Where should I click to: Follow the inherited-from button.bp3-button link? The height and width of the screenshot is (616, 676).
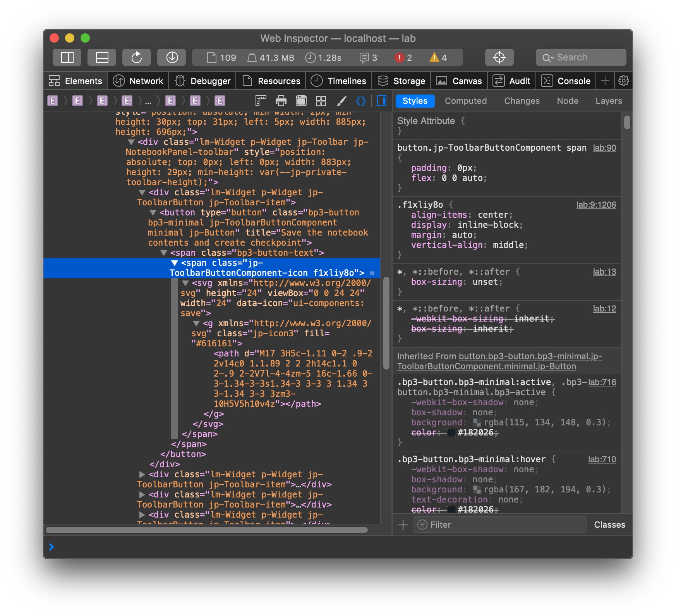click(499, 361)
